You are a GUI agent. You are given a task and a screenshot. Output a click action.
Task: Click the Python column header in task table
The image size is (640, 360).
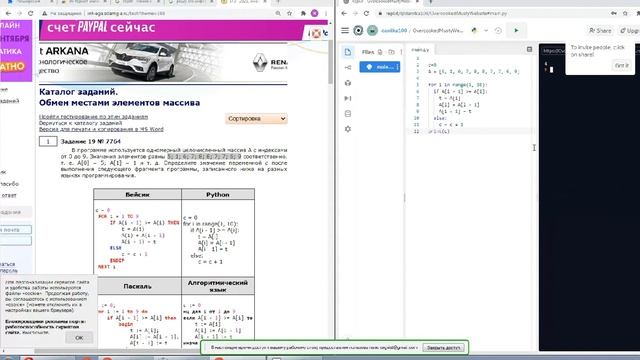click(x=218, y=195)
